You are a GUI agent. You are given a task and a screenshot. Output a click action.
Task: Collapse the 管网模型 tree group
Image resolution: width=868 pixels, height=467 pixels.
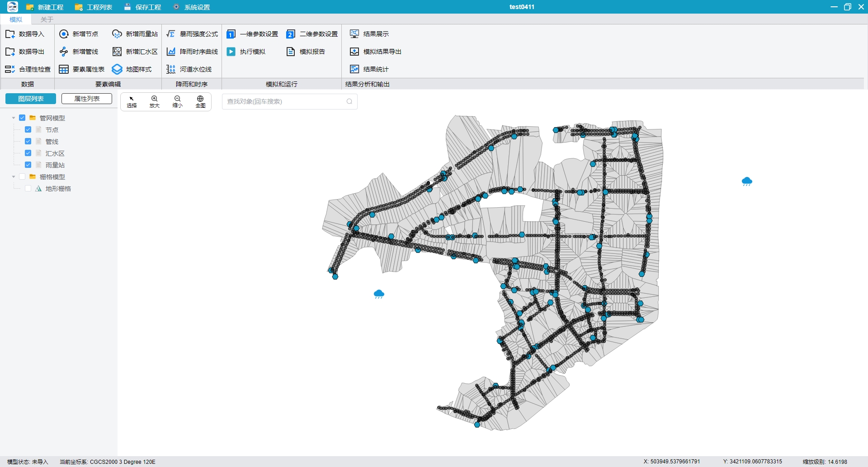14,118
